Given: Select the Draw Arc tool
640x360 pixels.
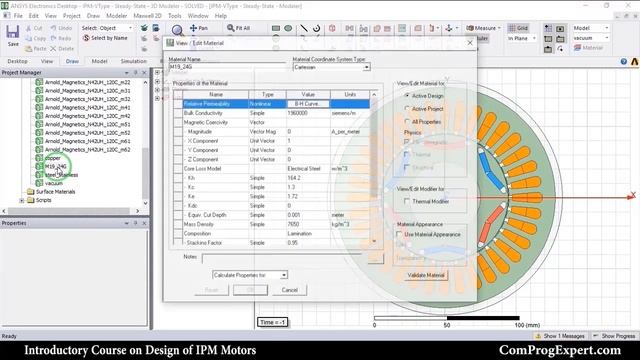Looking at the screenshot, I should 316,28.
